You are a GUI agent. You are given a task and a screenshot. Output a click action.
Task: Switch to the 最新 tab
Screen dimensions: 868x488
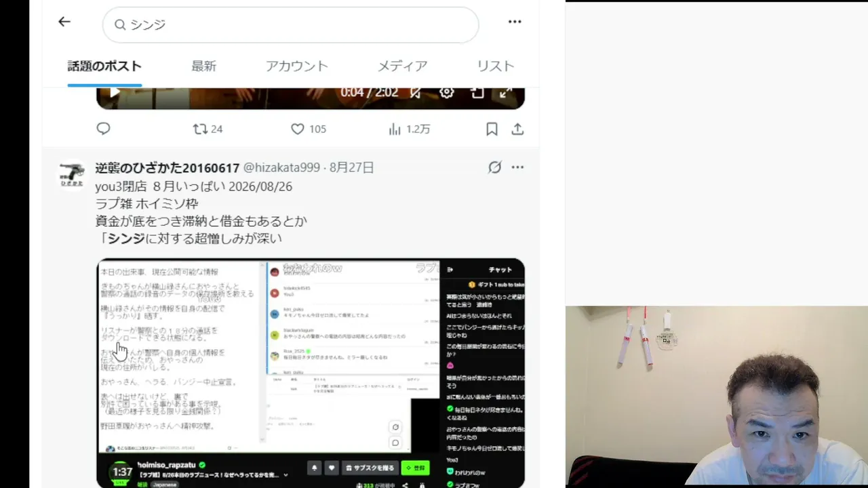tap(203, 66)
